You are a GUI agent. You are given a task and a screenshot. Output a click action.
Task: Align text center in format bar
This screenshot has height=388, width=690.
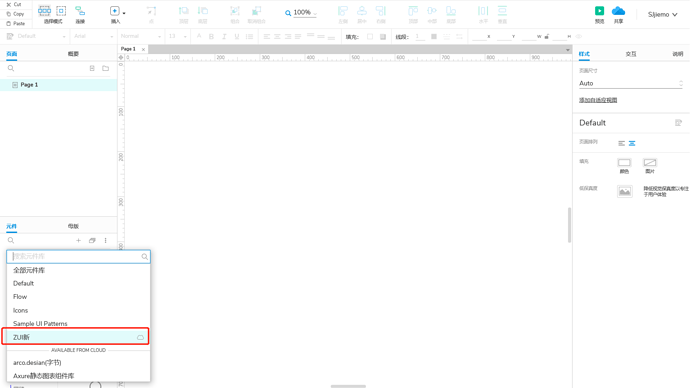click(277, 37)
